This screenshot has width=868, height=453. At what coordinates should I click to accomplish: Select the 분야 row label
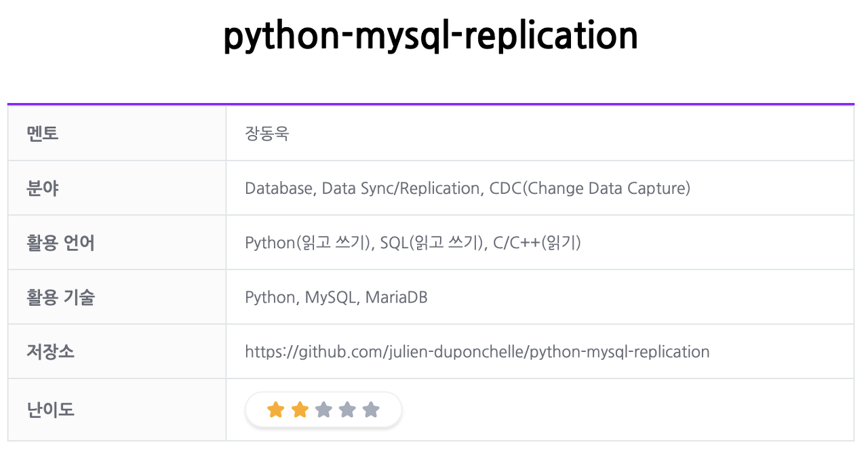[x=43, y=188]
